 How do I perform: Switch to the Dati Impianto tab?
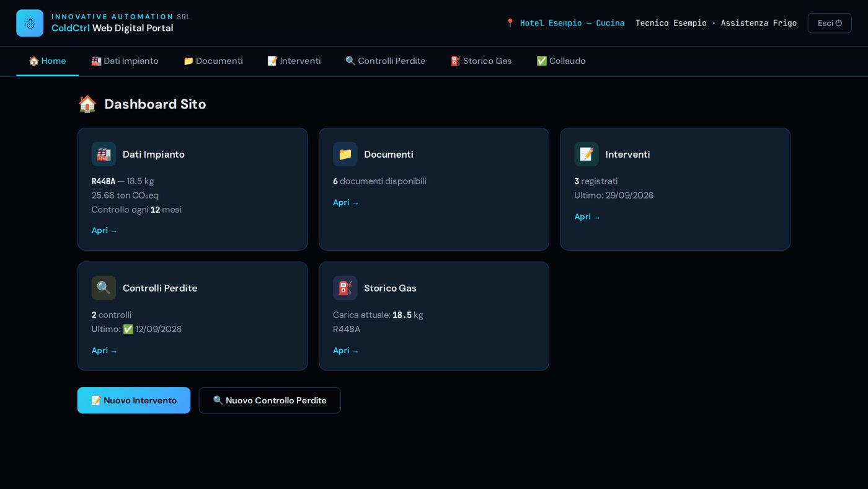(x=125, y=61)
